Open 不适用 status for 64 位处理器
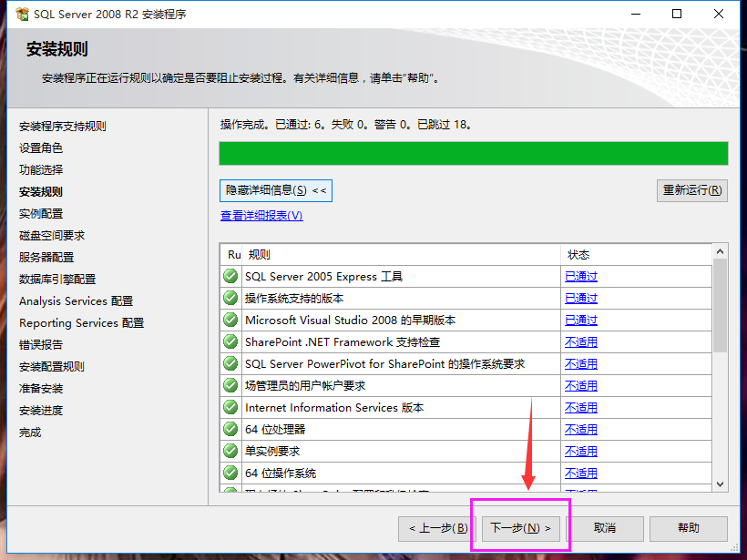The width and height of the screenshot is (747, 560). pyautogui.click(x=580, y=430)
